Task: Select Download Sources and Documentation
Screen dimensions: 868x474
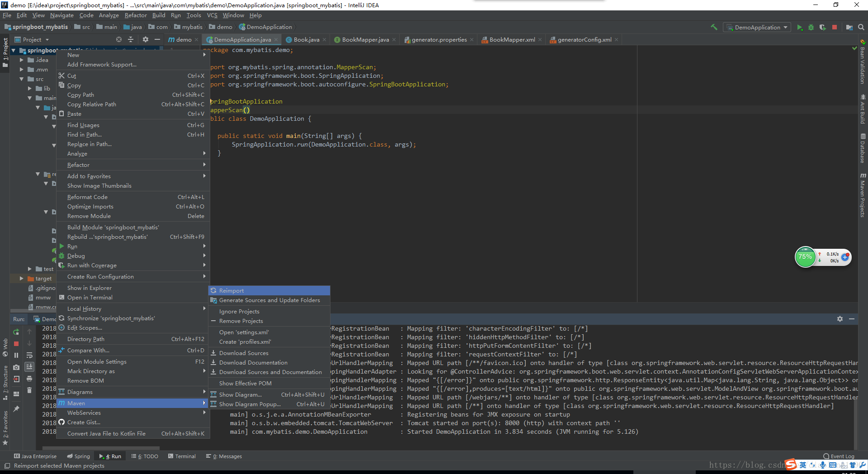Action: 269,372
